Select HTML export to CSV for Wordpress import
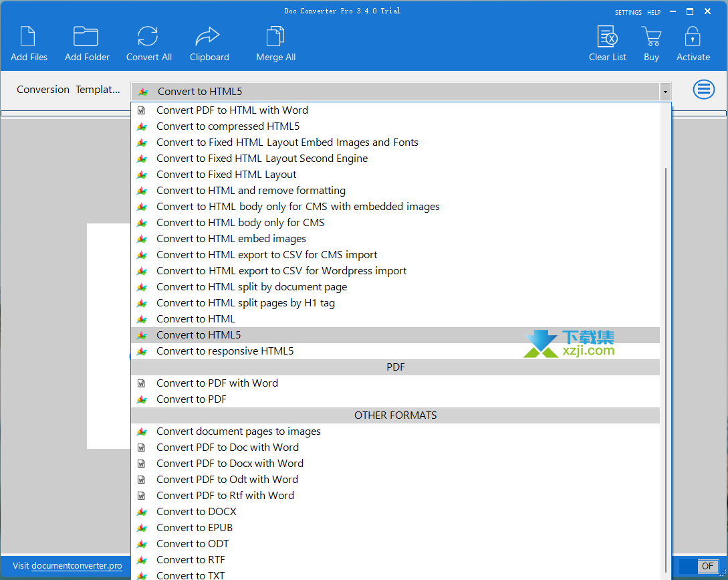This screenshot has height=580, width=728. (x=395, y=271)
